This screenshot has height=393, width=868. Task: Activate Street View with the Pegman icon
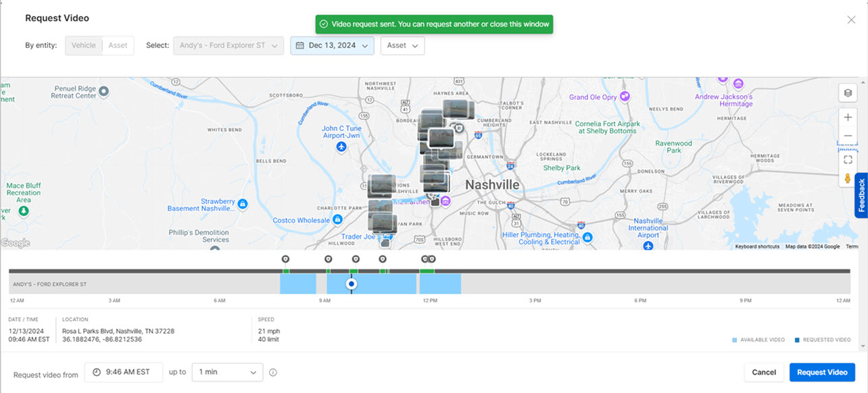tap(848, 179)
